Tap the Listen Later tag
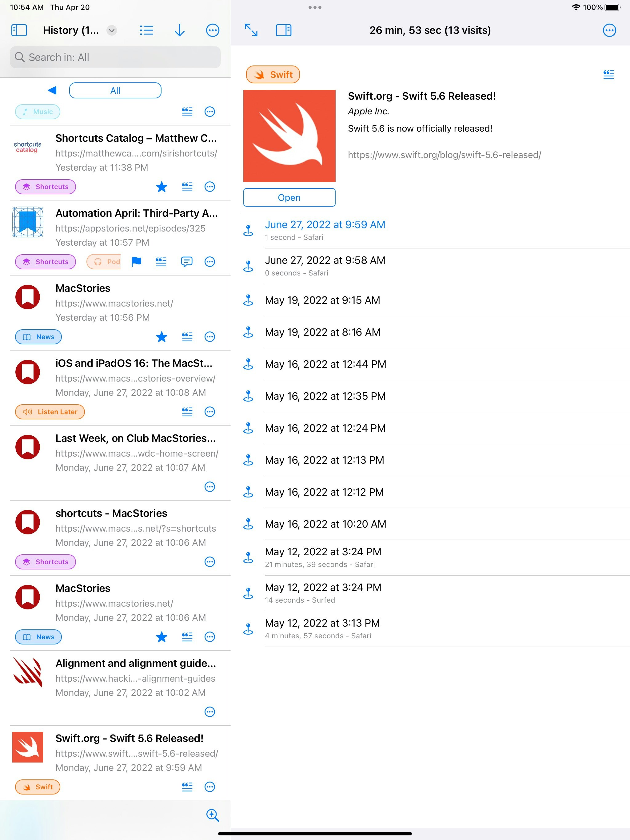Image resolution: width=630 pixels, height=840 pixels. (50, 412)
